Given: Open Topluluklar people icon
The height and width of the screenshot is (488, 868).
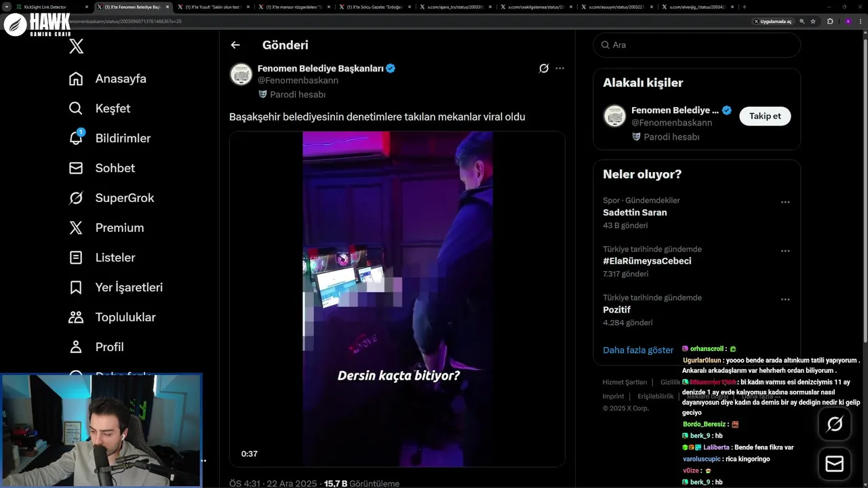Looking at the screenshot, I should click(76, 317).
